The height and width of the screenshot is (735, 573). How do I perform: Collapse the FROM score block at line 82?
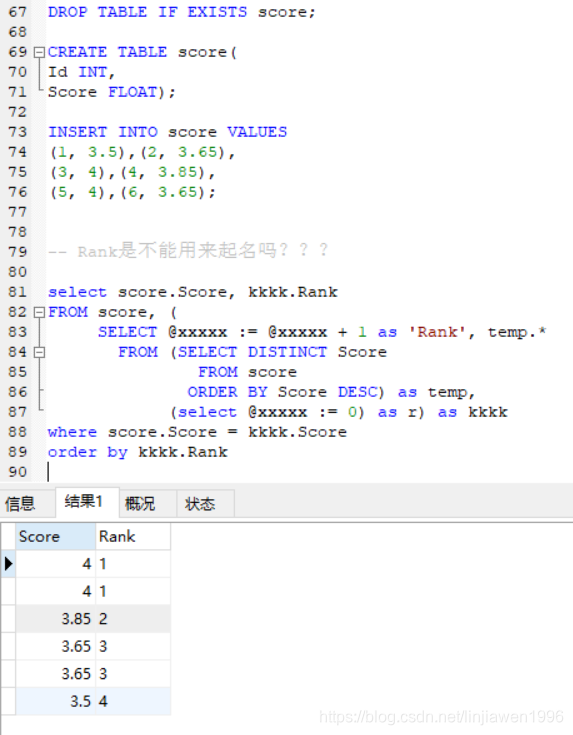[40, 312]
